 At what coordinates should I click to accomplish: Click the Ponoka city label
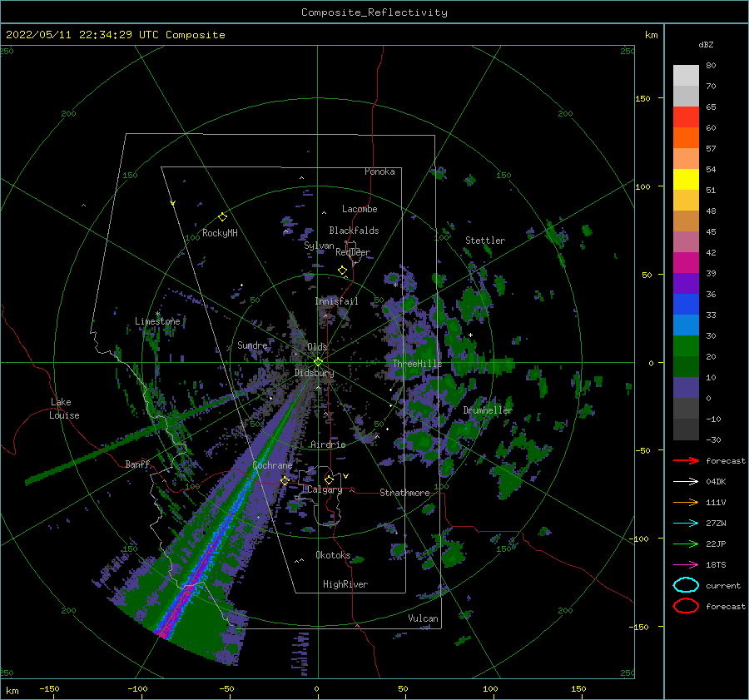(379, 171)
